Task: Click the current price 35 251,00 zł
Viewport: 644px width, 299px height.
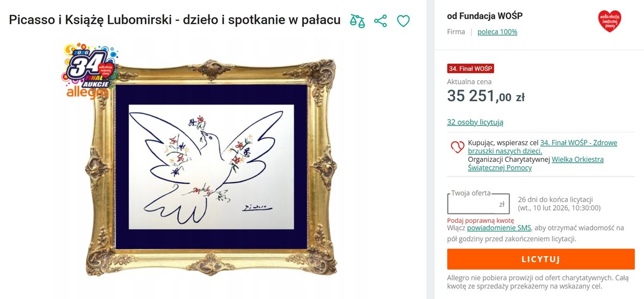Action: click(x=485, y=97)
